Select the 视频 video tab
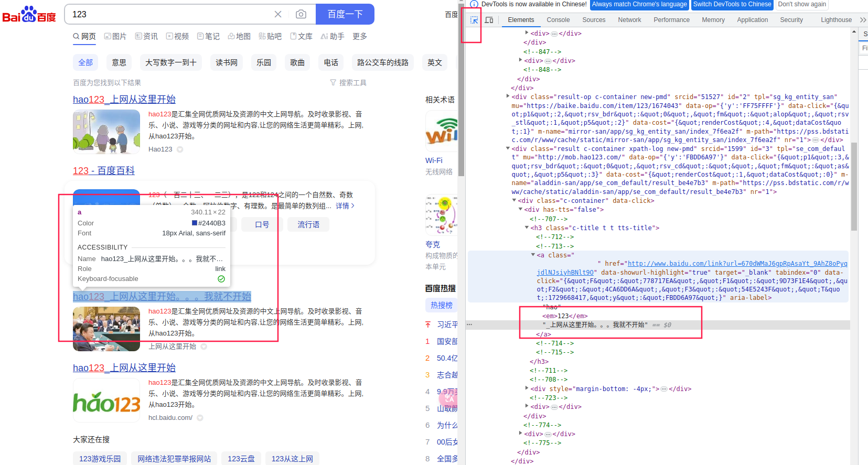The image size is (868, 465). pyautogui.click(x=177, y=36)
